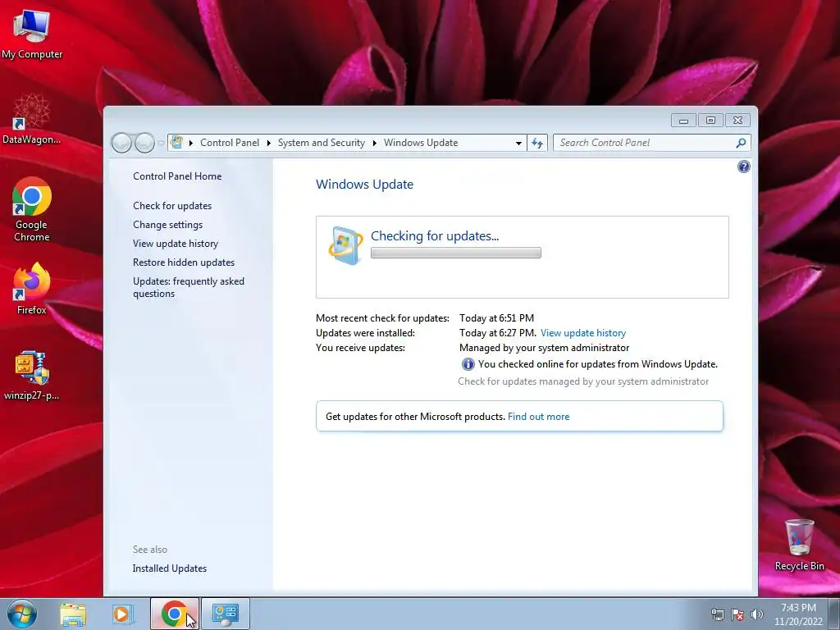
Task: Go to System and Security breadcrumb
Action: click(x=321, y=143)
